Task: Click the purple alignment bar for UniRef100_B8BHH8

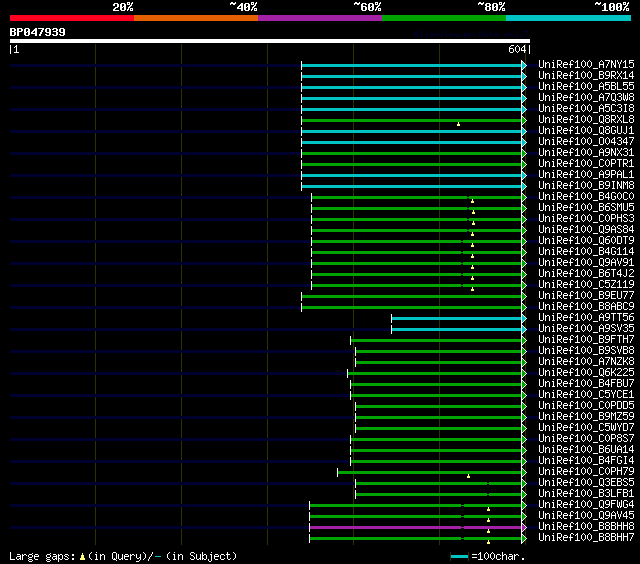Action: coord(415,527)
